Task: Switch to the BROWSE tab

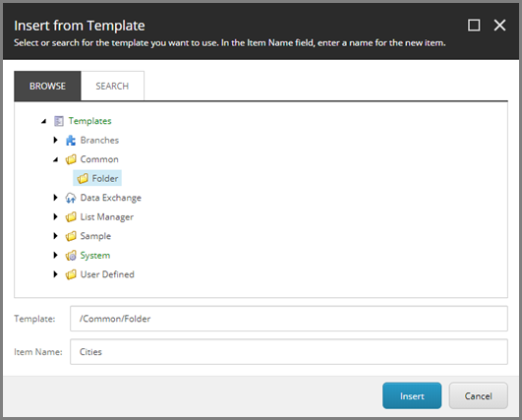Action: (47, 86)
